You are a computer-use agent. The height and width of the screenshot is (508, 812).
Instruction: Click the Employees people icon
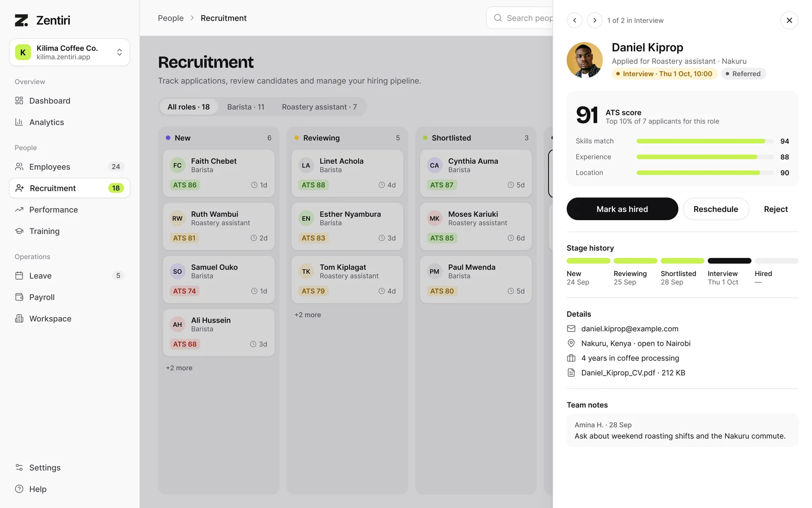point(19,167)
